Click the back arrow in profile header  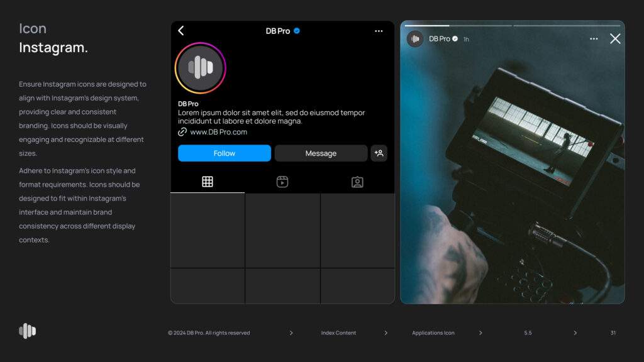coord(181,31)
